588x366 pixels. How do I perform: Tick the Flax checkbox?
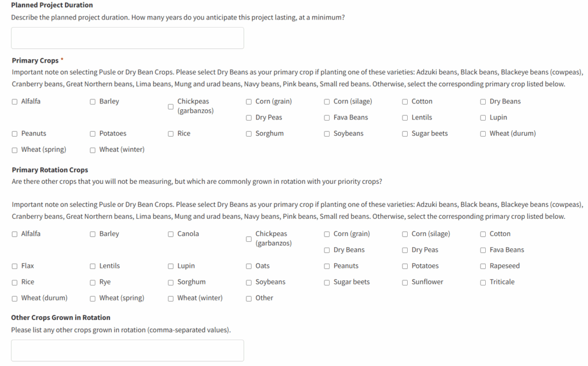[x=15, y=267]
